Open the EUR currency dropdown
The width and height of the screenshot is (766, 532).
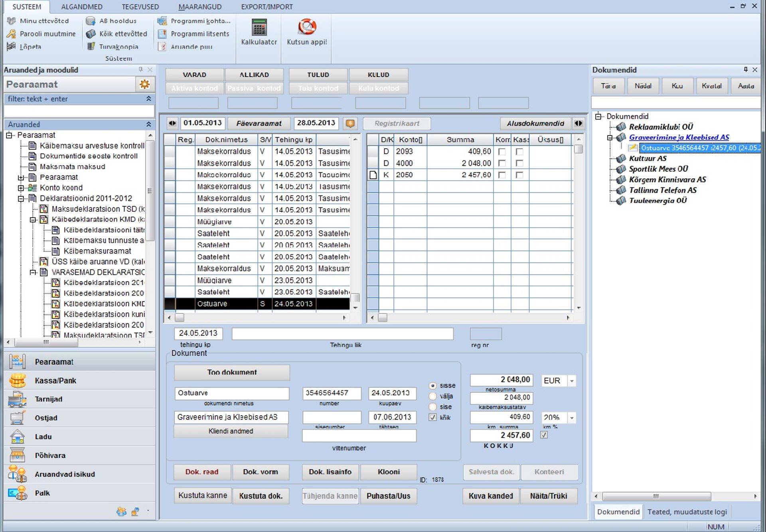(572, 381)
